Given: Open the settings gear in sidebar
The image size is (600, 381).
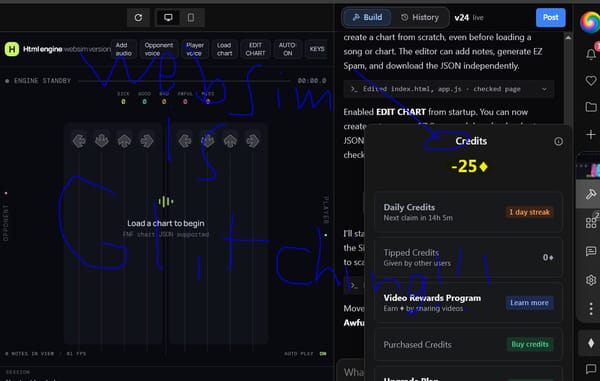Looking at the screenshot, I should 591,280.
